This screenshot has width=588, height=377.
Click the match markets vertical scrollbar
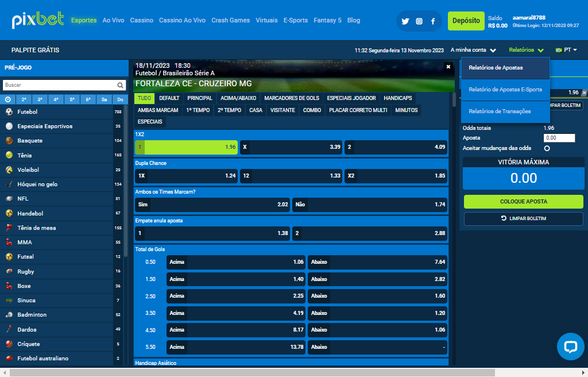pyautogui.click(x=454, y=99)
